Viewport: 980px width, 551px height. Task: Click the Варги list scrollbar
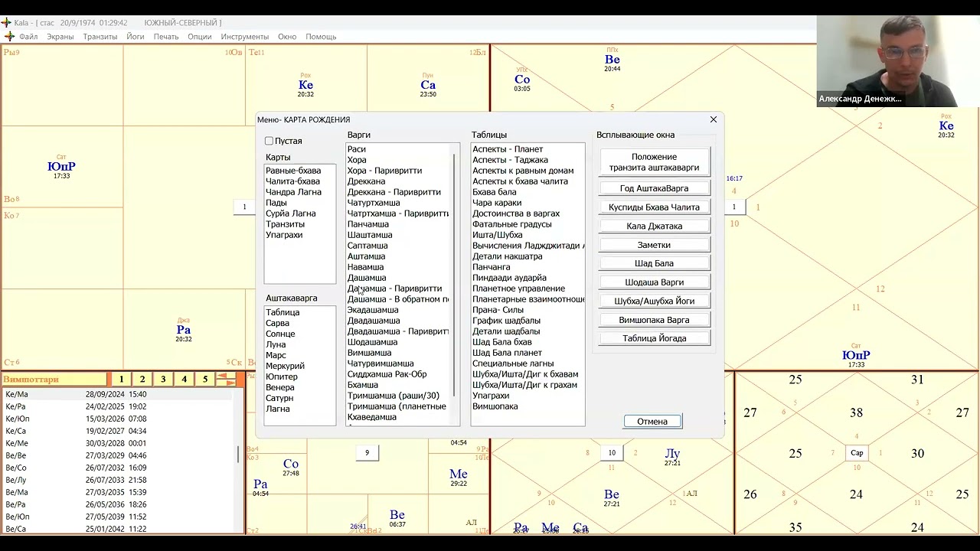(455, 275)
